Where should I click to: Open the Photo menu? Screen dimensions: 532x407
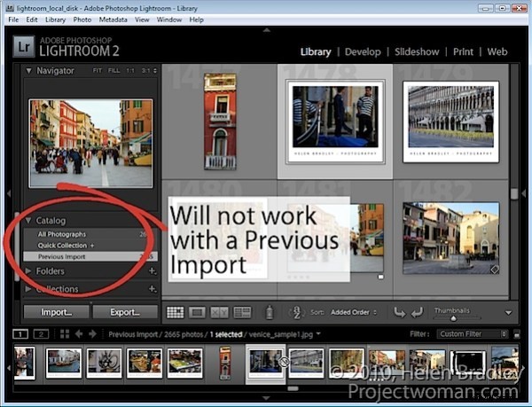(82, 20)
